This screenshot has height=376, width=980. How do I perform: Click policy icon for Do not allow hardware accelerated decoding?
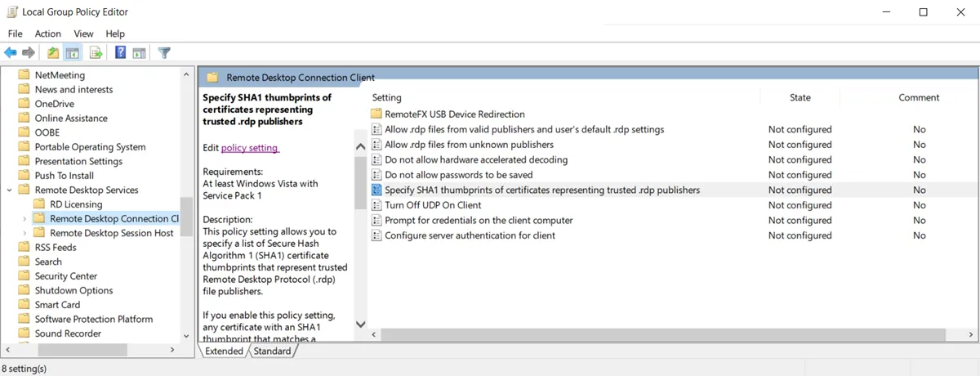tap(376, 159)
